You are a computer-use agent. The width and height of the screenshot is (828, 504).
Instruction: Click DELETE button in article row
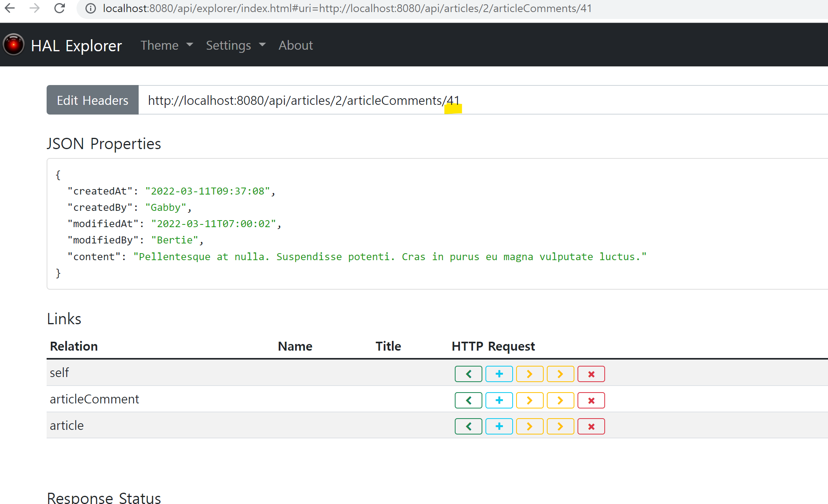[x=591, y=426]
